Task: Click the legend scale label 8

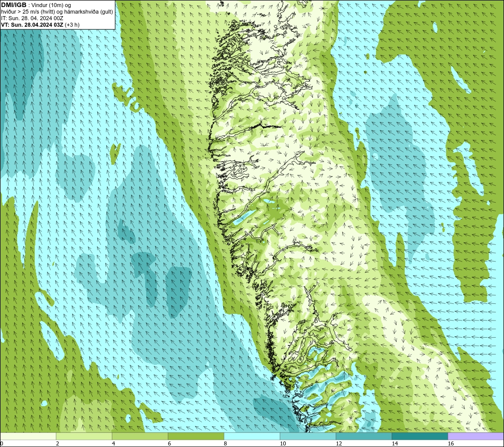Action: click(225, 444)
